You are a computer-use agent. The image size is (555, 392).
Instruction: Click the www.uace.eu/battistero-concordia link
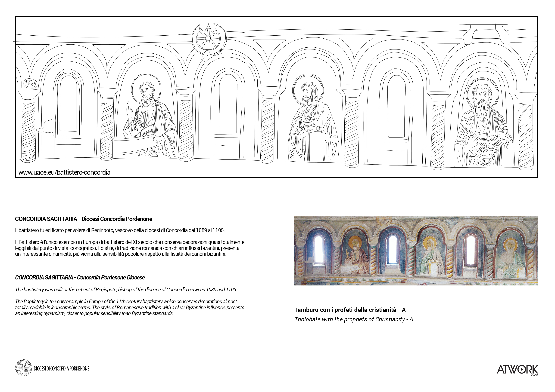(x=64, y=172)
